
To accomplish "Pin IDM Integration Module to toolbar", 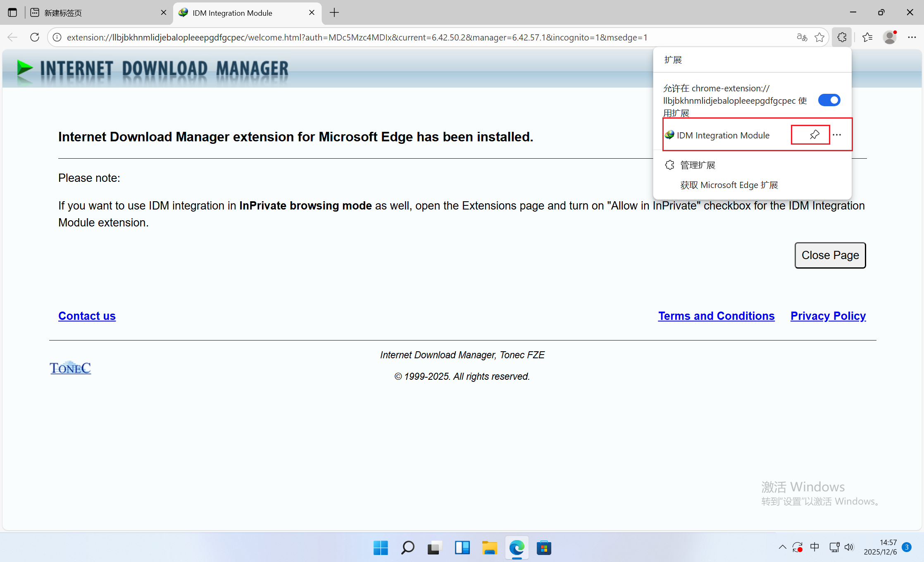I will coord(814,135).
